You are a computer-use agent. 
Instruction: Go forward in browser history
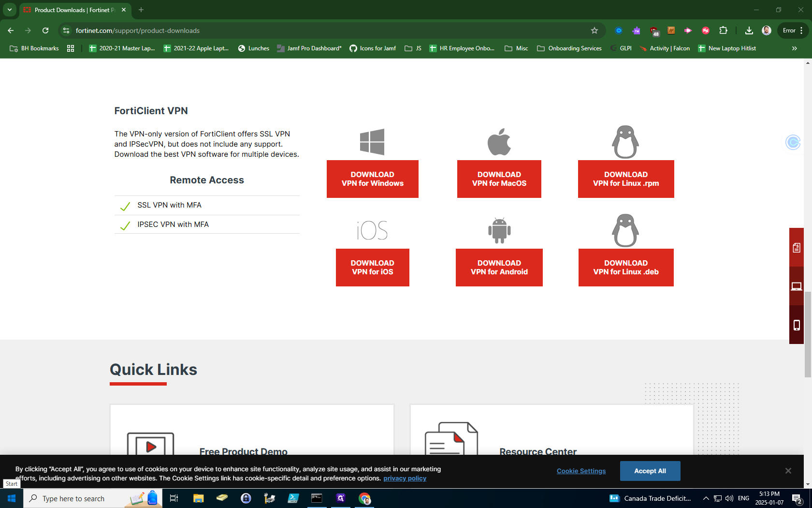pyautogui.click(x=28, y=30)
